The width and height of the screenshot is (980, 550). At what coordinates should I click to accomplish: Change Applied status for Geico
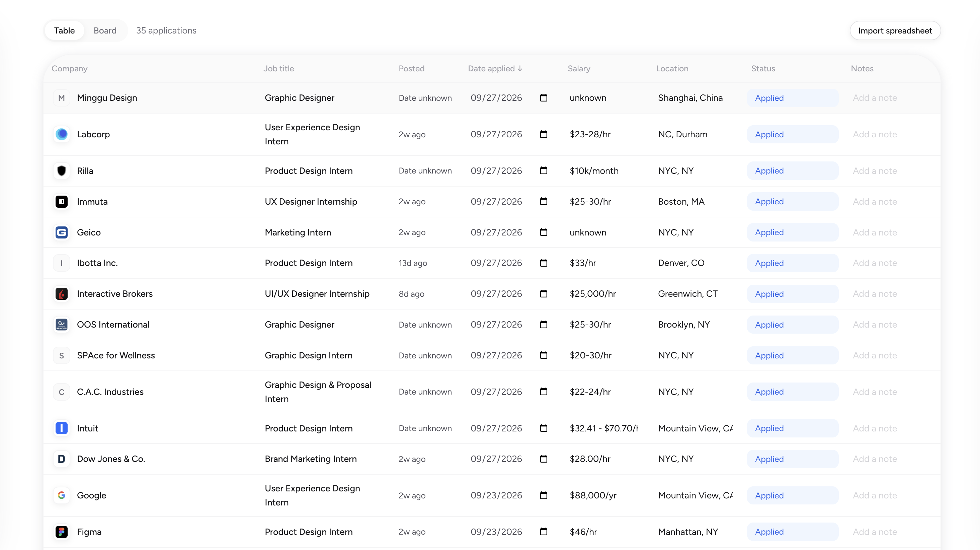click(793, 232)
